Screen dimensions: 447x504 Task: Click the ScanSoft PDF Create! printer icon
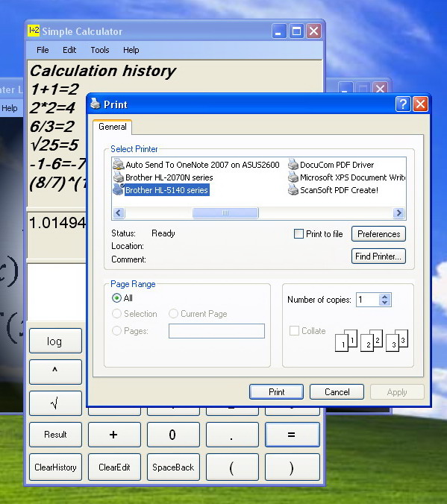tap(293, 189)
